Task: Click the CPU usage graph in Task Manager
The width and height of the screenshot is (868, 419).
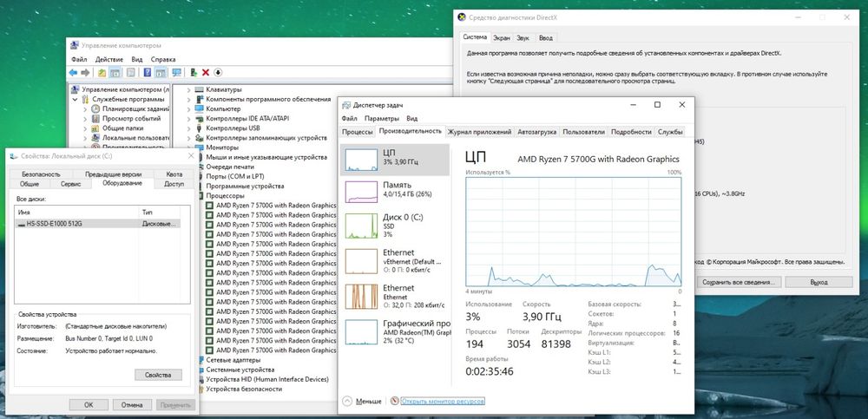Action: 574,232
